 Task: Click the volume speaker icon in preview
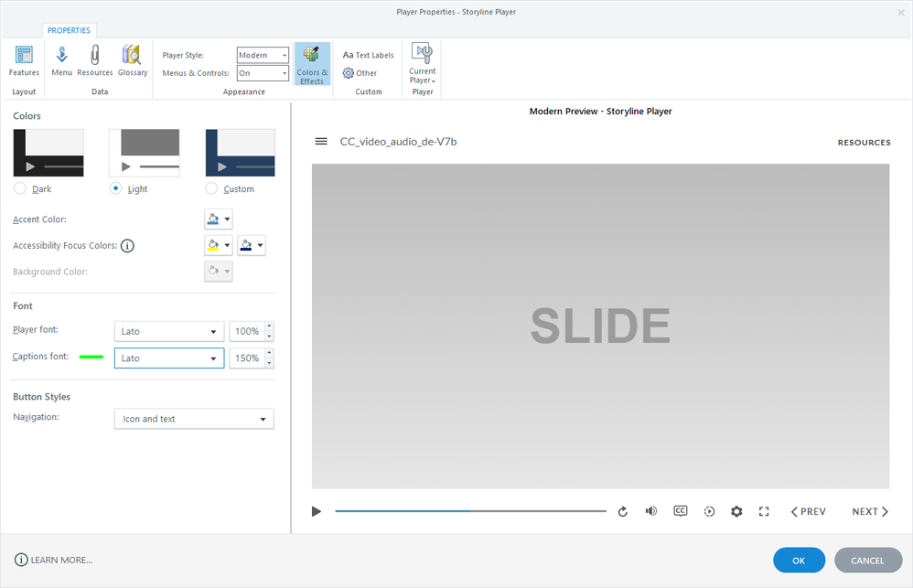pos(650,511)
